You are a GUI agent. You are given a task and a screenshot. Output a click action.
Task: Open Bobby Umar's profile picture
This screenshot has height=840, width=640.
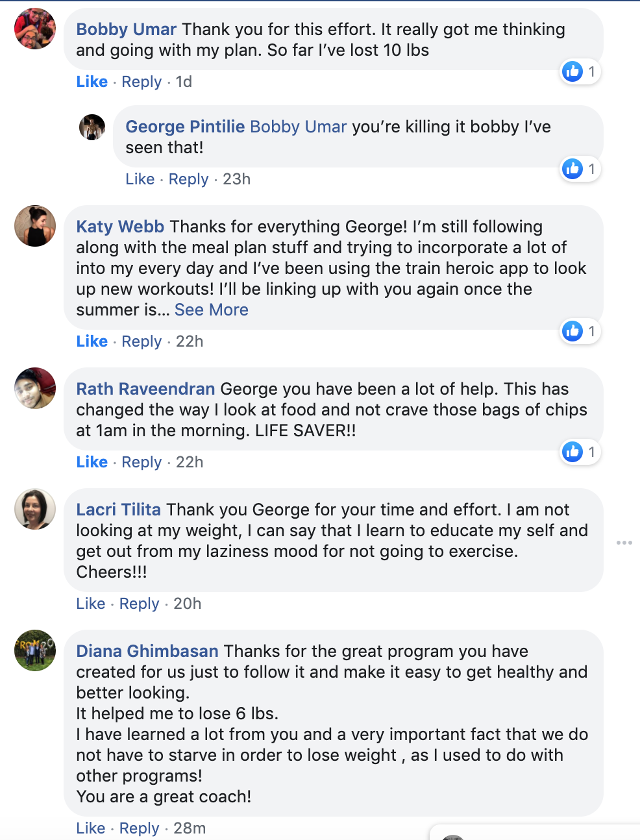coord(35,29)
